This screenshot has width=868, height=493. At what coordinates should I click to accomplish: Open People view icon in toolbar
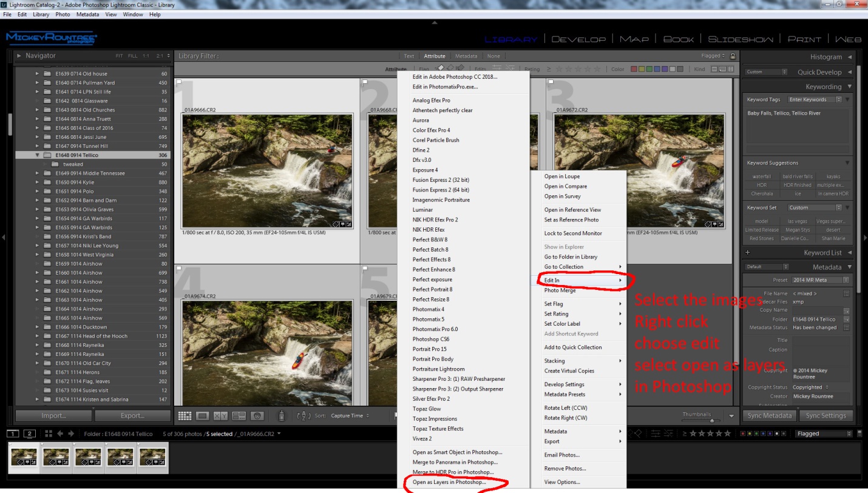[x=257, y=416]
